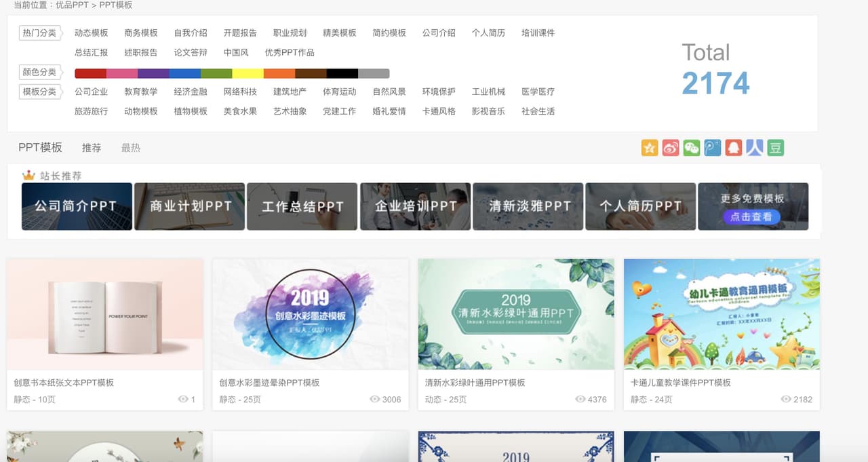
Task: Share via the QQ penguin icon
Action: tap(733, 147)
